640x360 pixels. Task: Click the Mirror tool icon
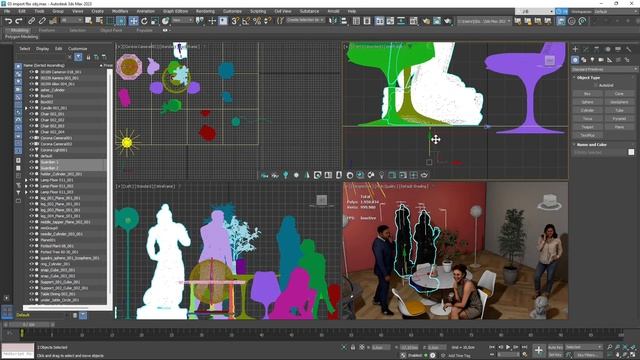click(333, 21)
